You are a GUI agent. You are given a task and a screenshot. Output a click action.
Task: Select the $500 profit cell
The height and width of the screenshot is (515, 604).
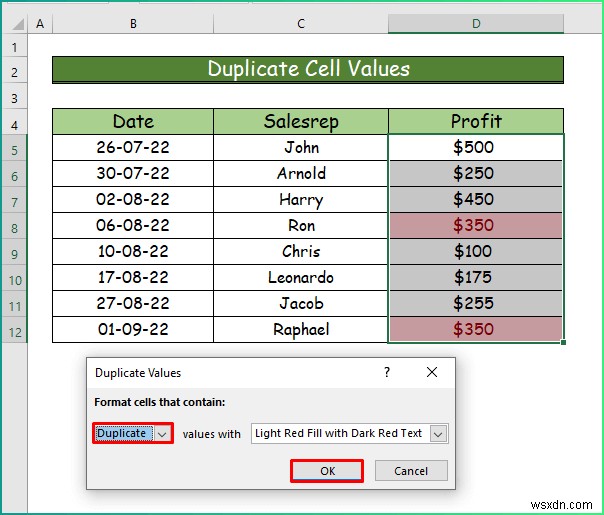coord(476,147)
